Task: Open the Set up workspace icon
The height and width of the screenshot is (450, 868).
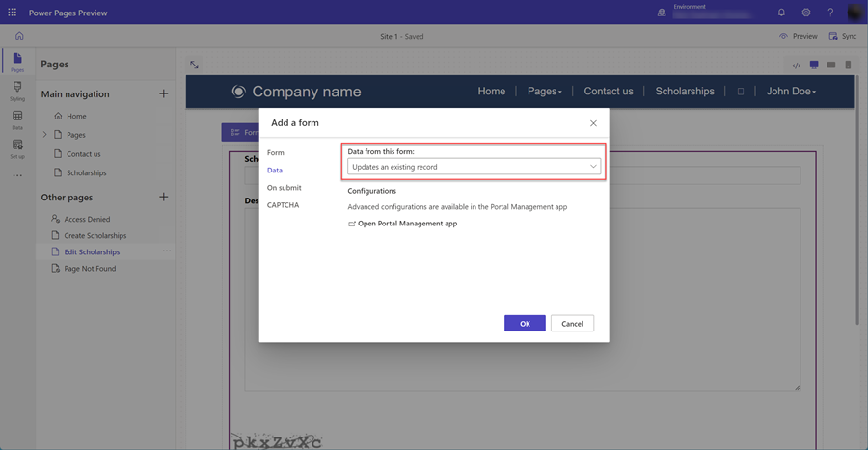Action: [x=17, y=148]
